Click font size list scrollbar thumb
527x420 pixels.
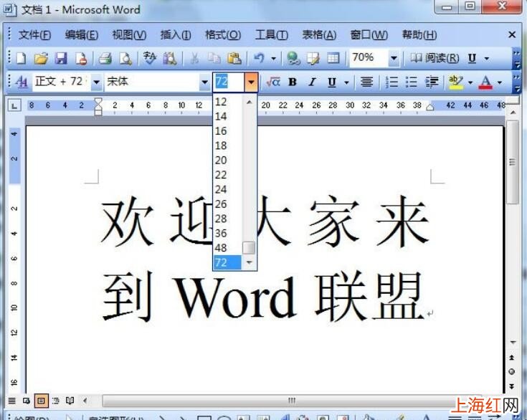coord(249,248)
